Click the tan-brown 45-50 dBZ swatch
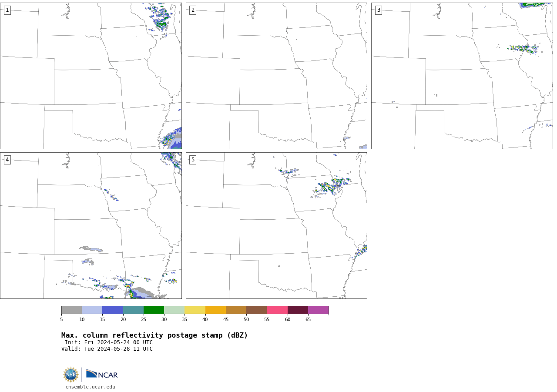The width and height of the screenshot is (557, 392). 236,310
